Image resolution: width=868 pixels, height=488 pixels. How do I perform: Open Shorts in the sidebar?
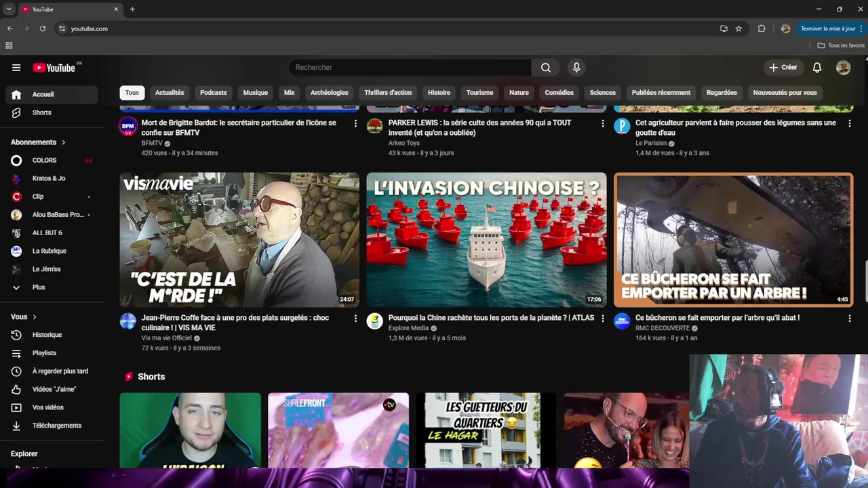point(52,113)
